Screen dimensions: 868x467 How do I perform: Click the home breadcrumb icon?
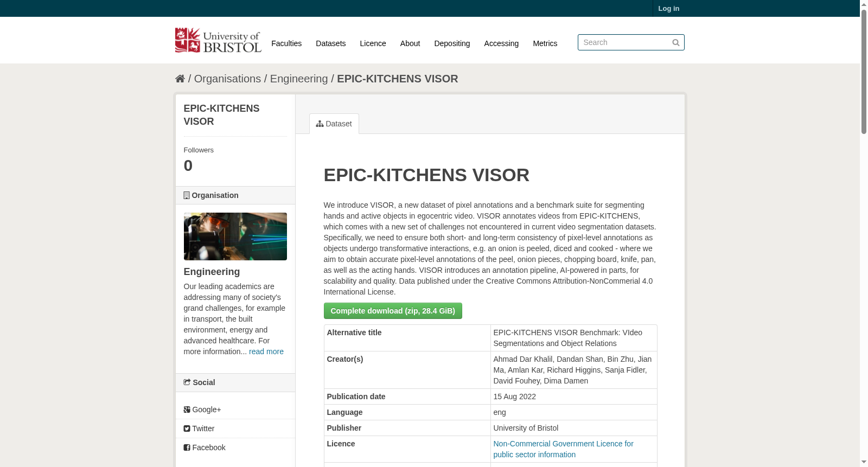180,79
